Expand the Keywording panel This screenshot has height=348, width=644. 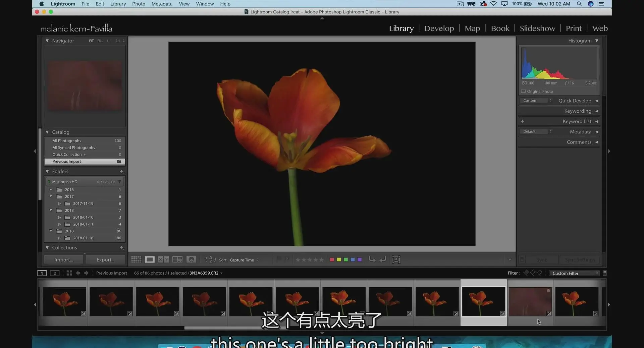coord(597,111)
